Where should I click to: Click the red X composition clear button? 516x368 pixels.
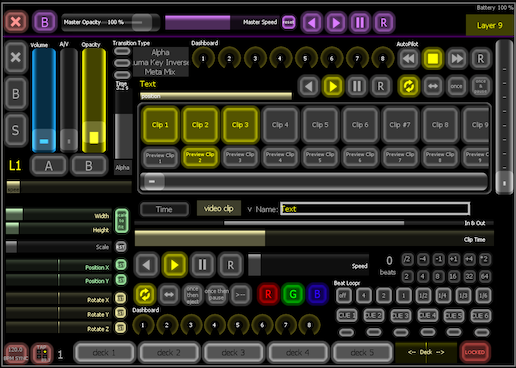click(x=16, y=22)
